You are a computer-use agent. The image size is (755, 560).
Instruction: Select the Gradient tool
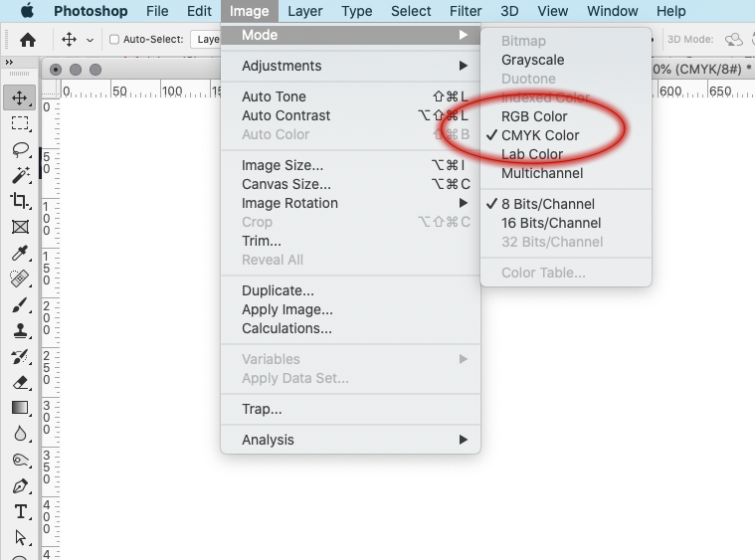[20, 409]
